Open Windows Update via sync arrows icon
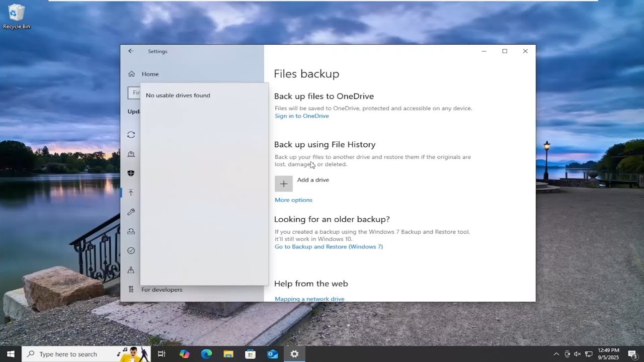 [x=131, y=135]
